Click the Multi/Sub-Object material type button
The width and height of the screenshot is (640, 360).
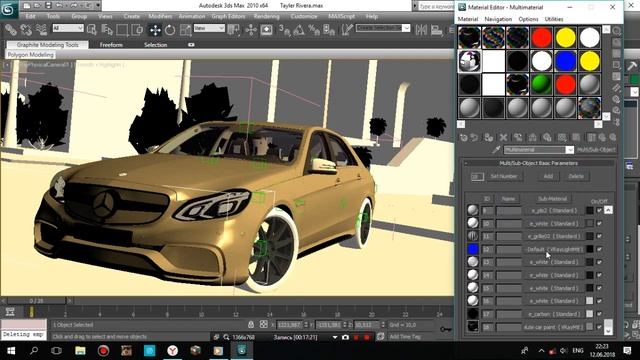click(596, 150)
